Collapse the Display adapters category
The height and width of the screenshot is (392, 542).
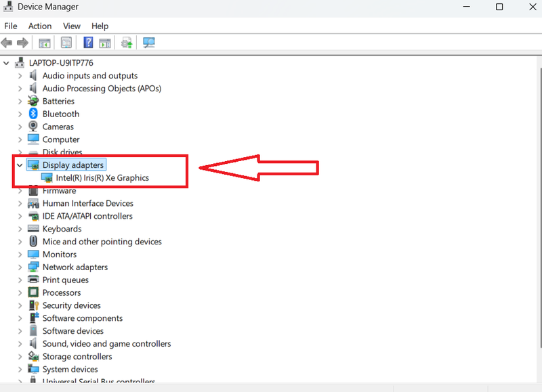tap(20, 165)
